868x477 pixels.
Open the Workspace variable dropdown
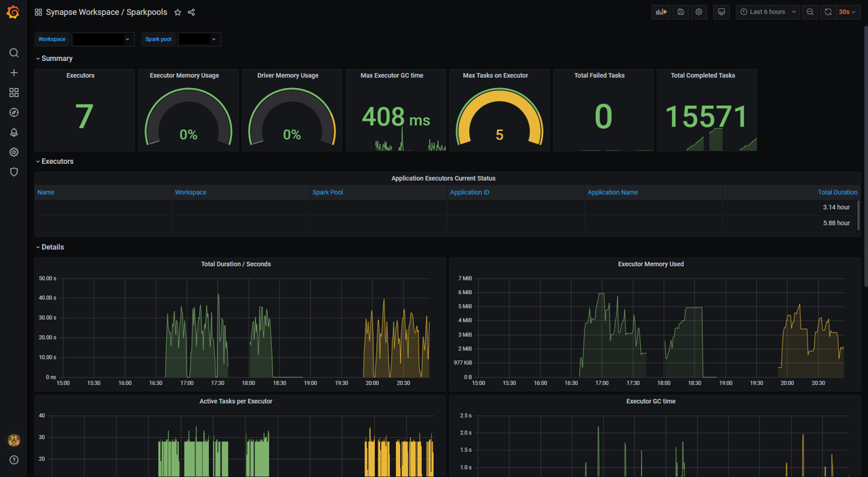point(103,39)
